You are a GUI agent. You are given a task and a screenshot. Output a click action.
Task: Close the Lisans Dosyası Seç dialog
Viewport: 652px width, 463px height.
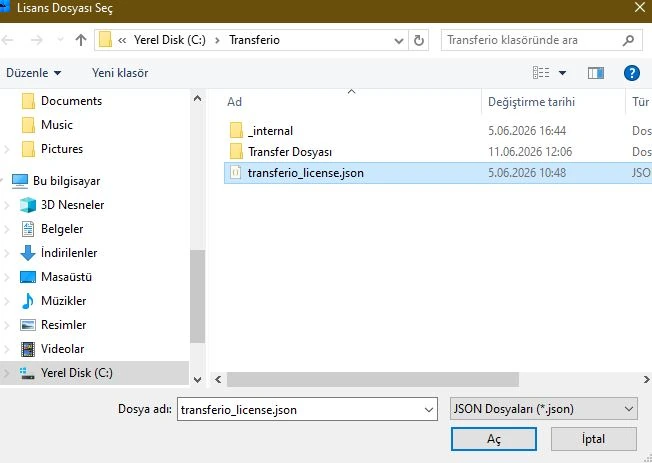640,7
